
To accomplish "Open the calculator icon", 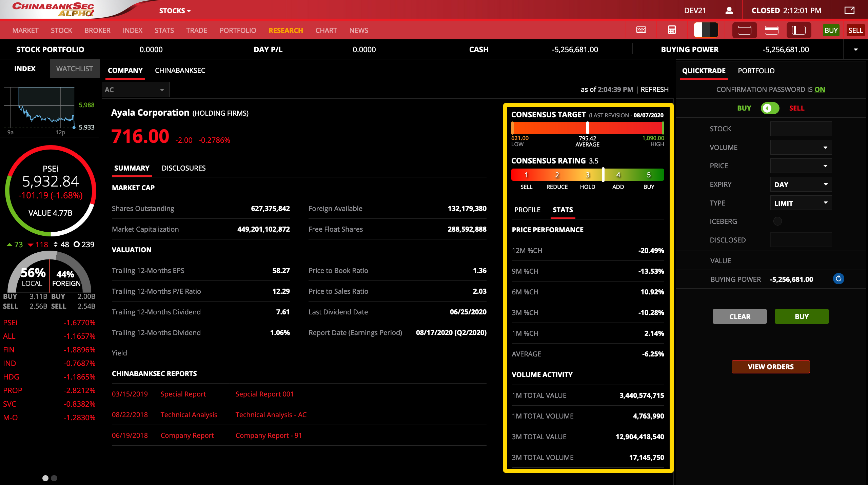I will pyautogui.click(x=672, y=30).
